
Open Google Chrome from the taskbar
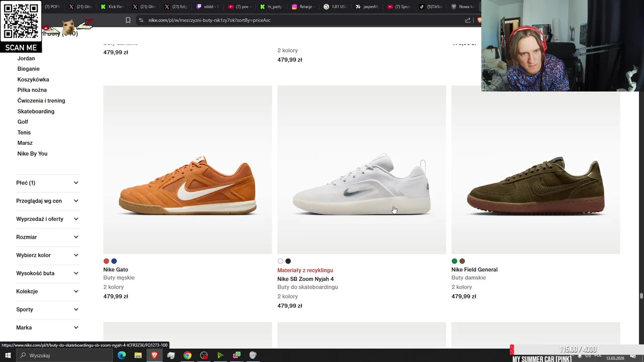click(x=187, y=355)
